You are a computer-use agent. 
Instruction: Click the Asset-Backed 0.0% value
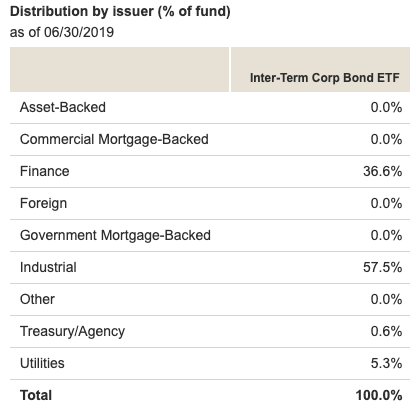[x=386, y=107]
